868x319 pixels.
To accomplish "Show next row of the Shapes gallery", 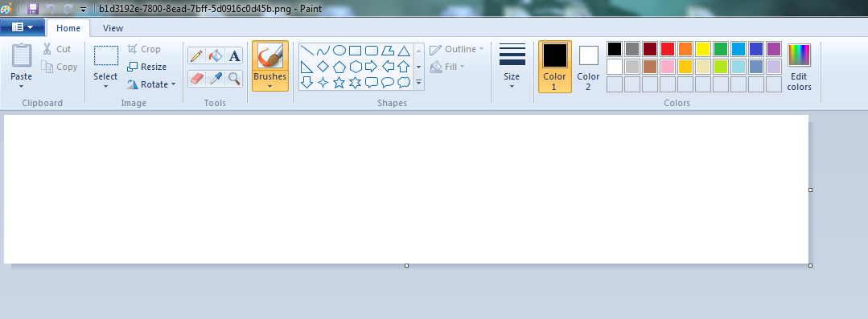I will (419, 67).
